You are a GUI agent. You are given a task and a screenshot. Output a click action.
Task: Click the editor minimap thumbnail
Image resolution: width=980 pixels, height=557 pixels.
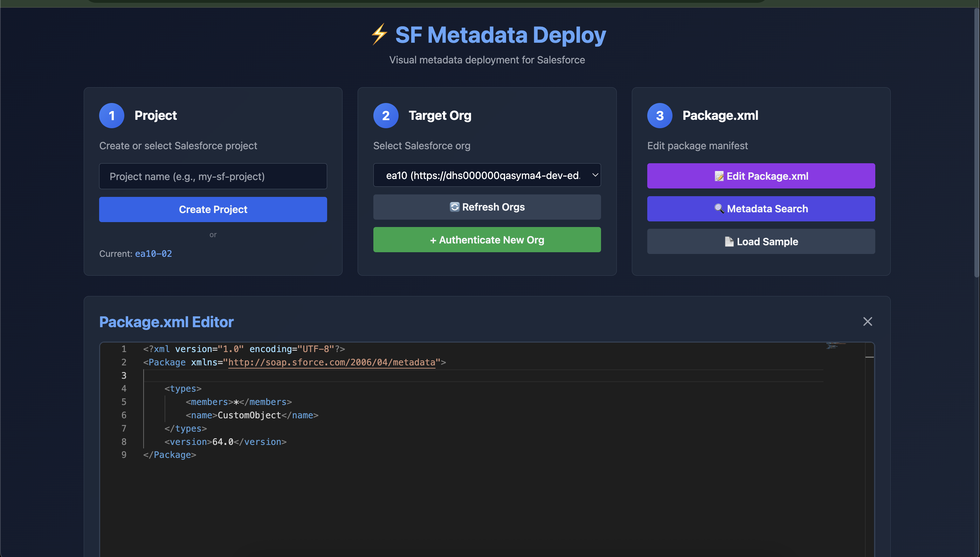(x=835, y=345)
